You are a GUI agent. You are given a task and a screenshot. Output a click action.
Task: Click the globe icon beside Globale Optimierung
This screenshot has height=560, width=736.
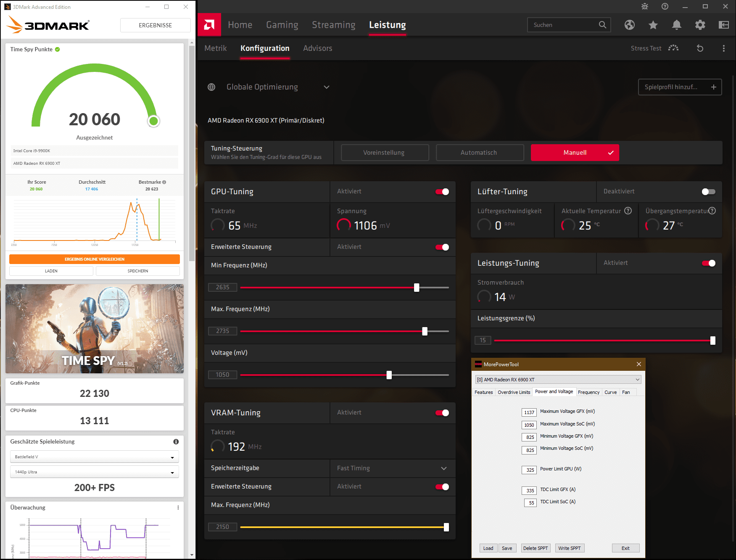tap(211, 87)
